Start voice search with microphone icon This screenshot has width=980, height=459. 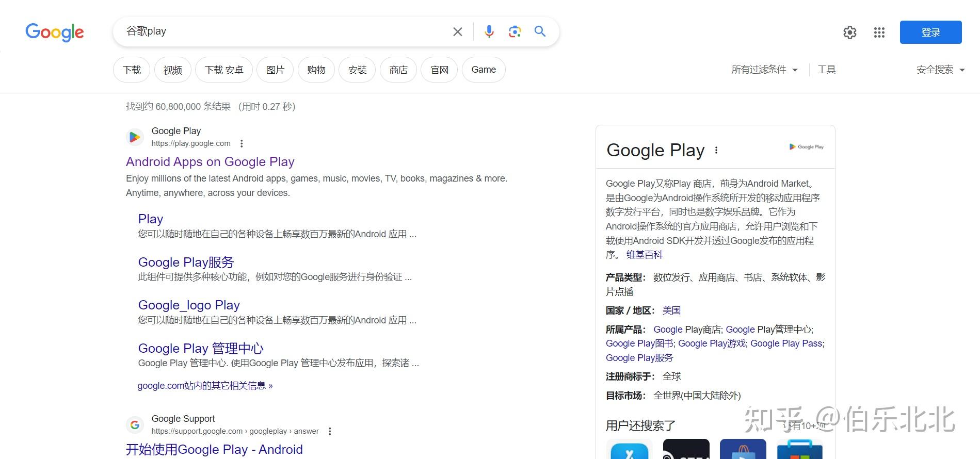489,32
